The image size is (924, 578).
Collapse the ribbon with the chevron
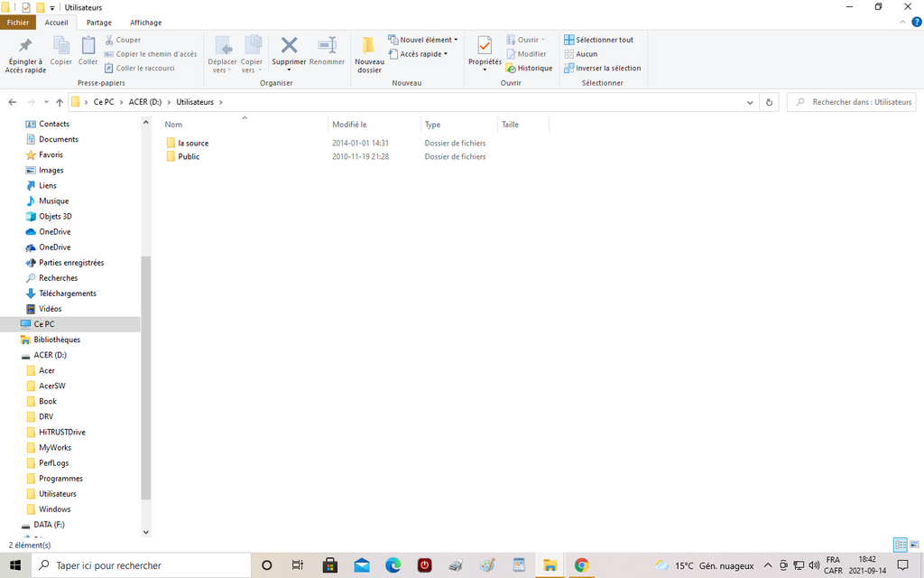coord(902,23)
